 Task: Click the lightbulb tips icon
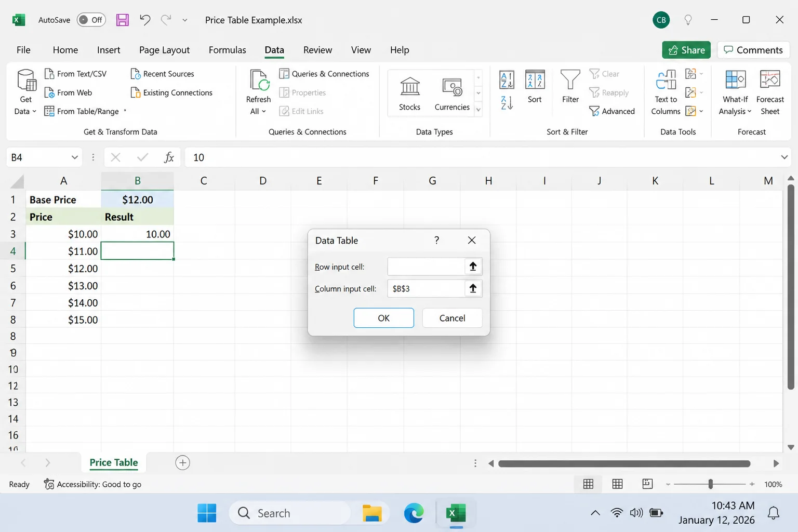(688, 20)
